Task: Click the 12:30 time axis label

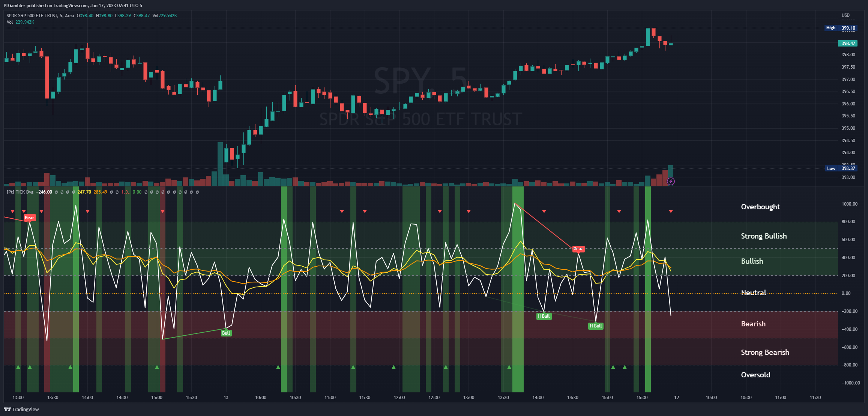Action: [x=434, y=398]
